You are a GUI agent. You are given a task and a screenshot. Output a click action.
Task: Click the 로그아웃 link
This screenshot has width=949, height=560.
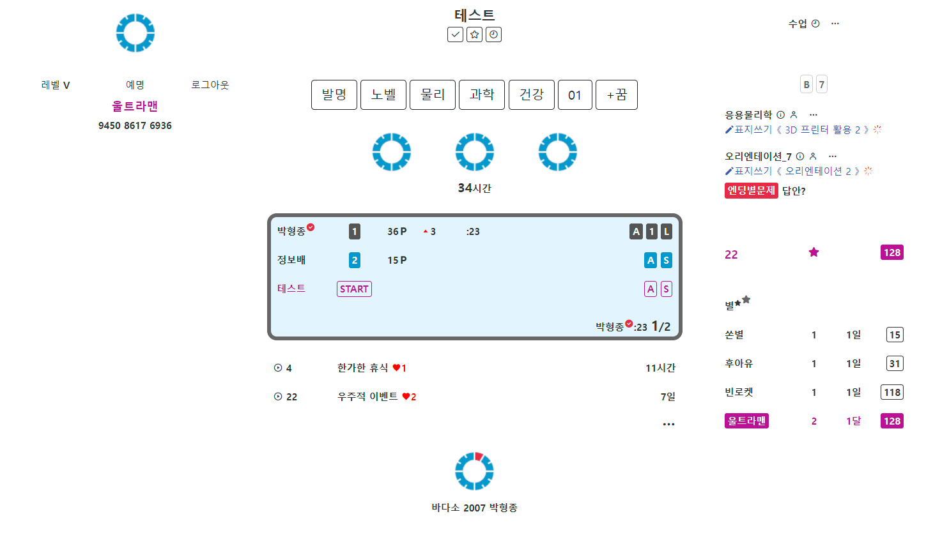(x=210, y=85)
